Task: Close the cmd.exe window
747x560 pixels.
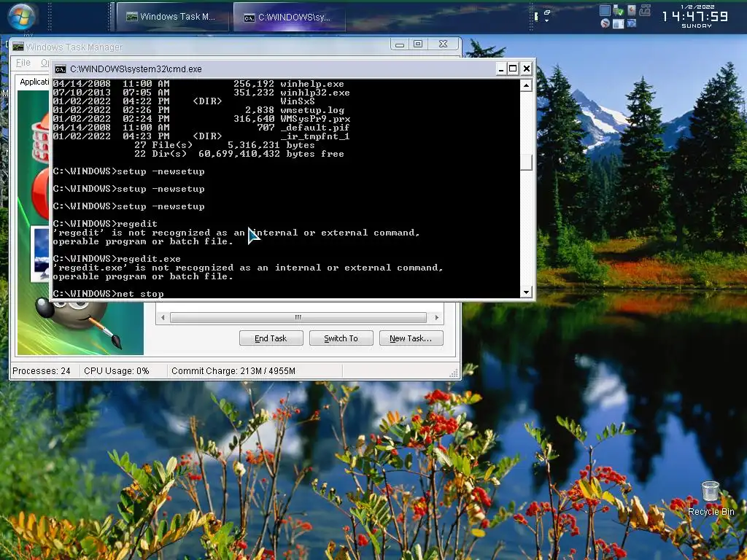Action: pos(527,69)
